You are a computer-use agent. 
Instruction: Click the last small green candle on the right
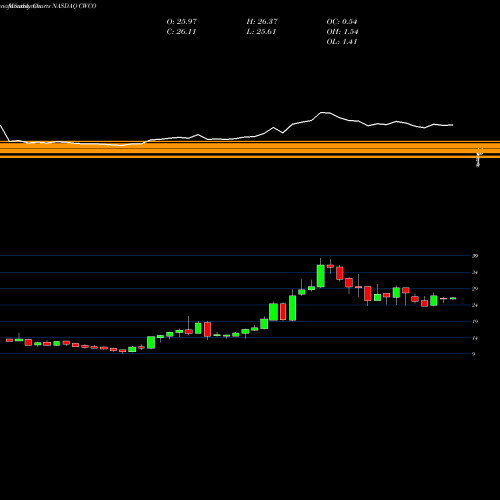point(453,298)
